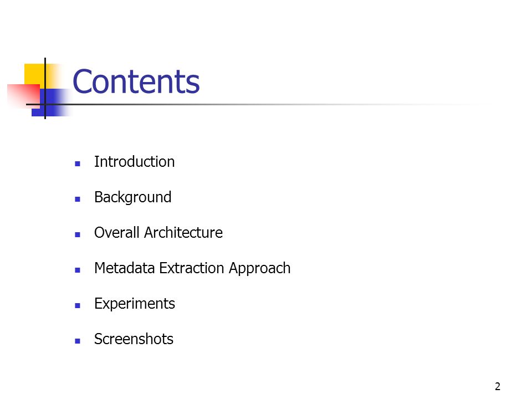Select the Introduction bullet text

click(134, 161)
